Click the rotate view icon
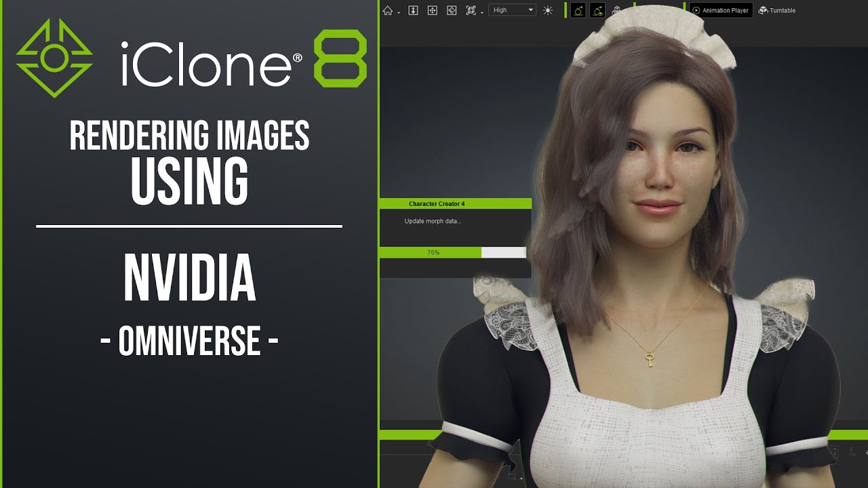This screenshot has width=868, height=488. click(x=452, y=10)
